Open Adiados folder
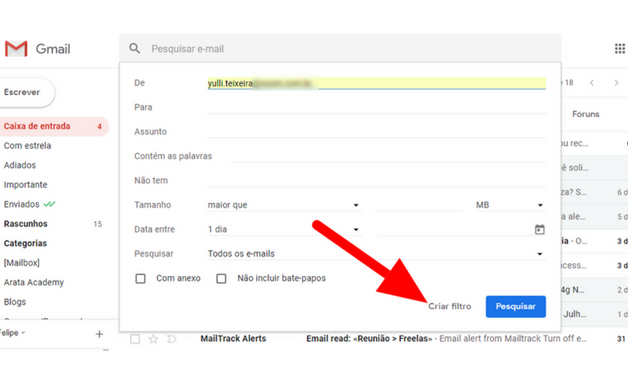Screen dimensions: 628x380 (x=20, y=165)
